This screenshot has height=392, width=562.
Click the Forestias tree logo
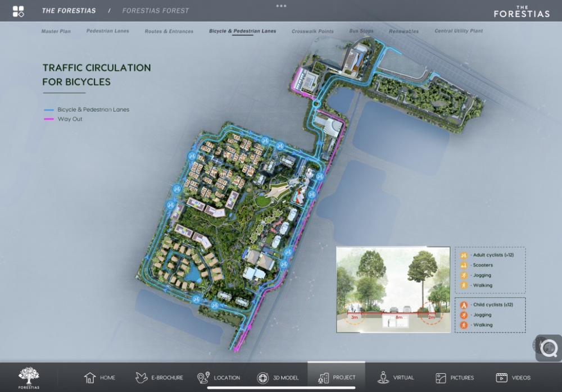click(x=29, y=377)
